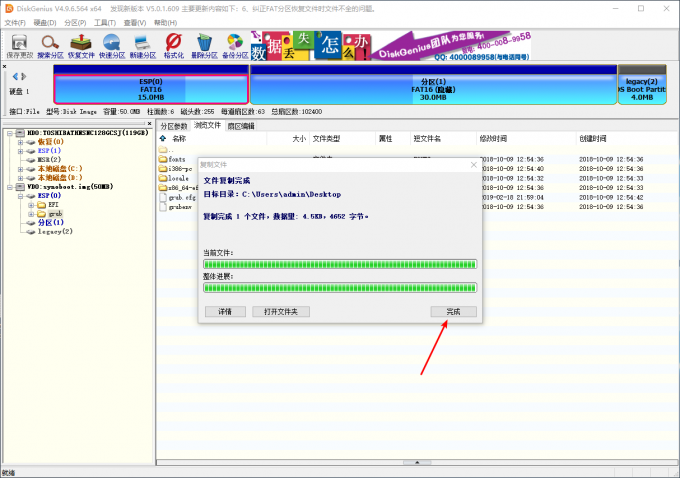Expand the EFI folder in tree
The height and width of the screenshot is (478, 680).
point(31,204)
